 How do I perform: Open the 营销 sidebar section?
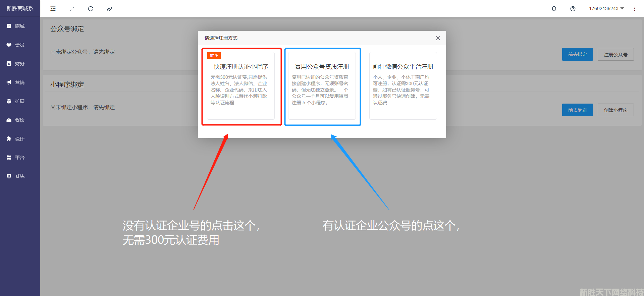coord(20,82)
